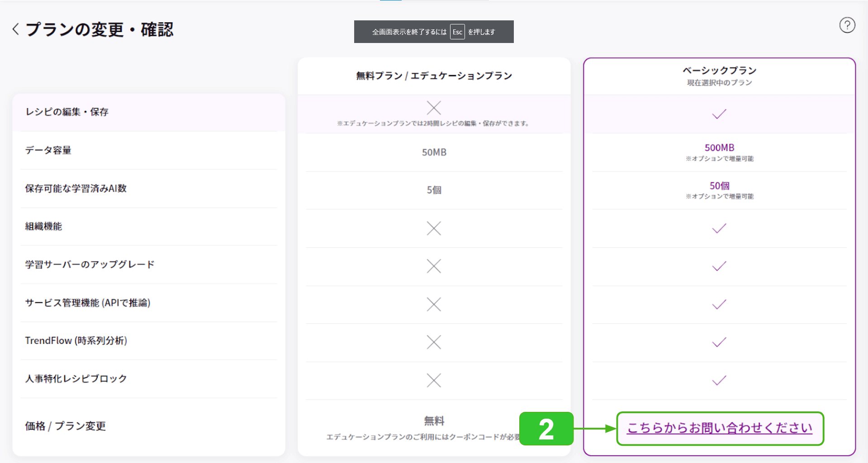868x463 pixels.
Task: Select the レシピの編集・保存 row label
Action: click(67, 112)
